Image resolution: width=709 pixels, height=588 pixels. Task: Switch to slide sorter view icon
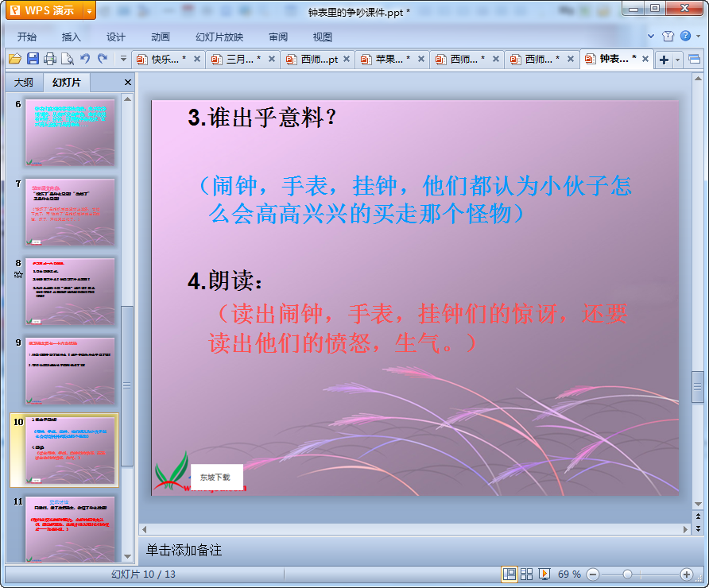point(526,574)
